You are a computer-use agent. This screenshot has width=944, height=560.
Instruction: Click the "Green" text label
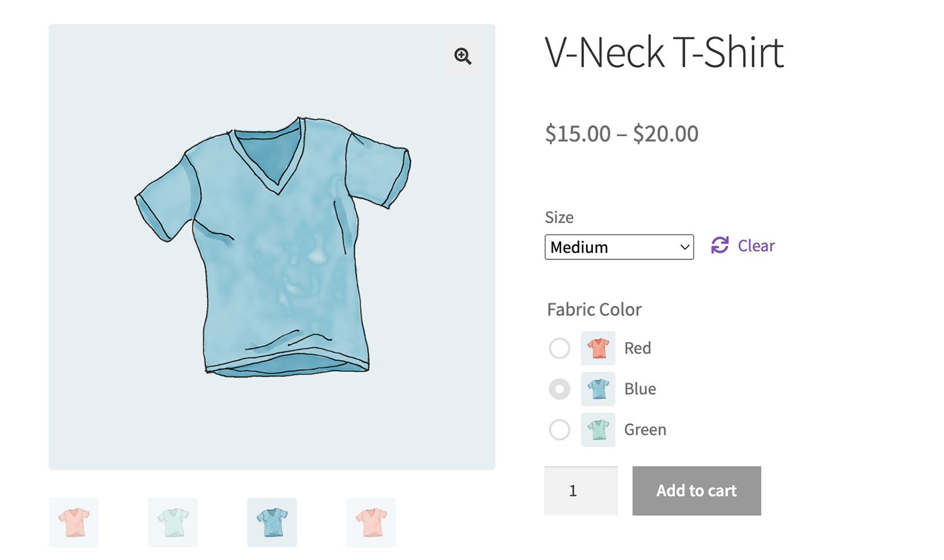pos(645,430)
